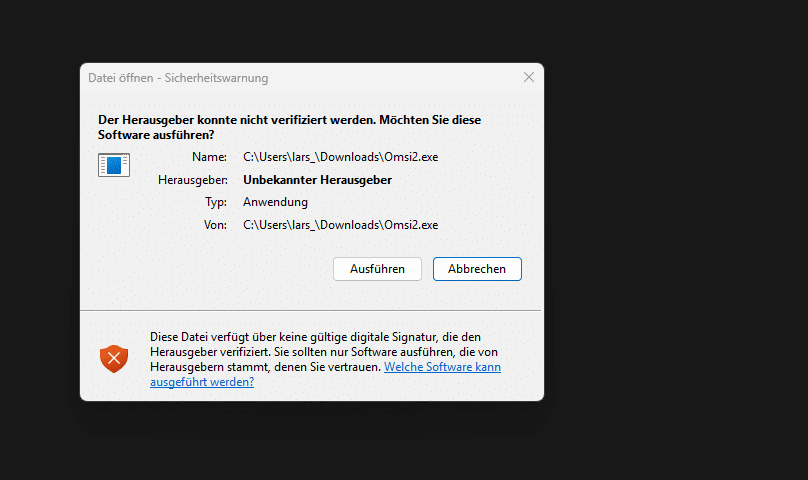Click the 'Herausgeber:' field label
Screen dimensions: 808x480
194,180
